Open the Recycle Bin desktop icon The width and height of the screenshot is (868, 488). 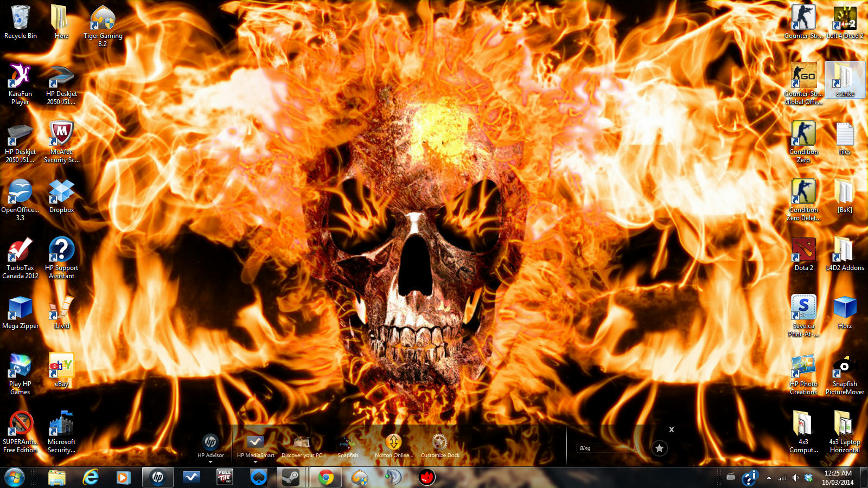[x=20, y=19]
